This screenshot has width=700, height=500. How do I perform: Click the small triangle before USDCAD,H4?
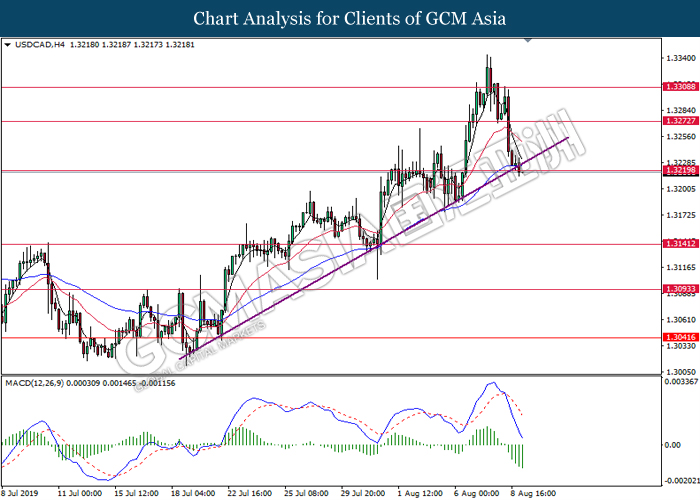8,45
